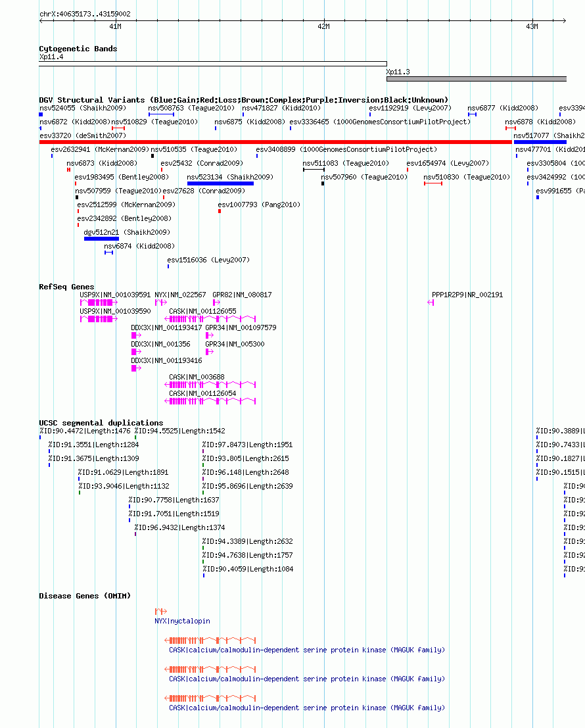The width and height of the screenshot is (585, 728).
Task: Open the last CASK calcium/calmodulin-dependent kinase link
Action: tap(307, 708)
